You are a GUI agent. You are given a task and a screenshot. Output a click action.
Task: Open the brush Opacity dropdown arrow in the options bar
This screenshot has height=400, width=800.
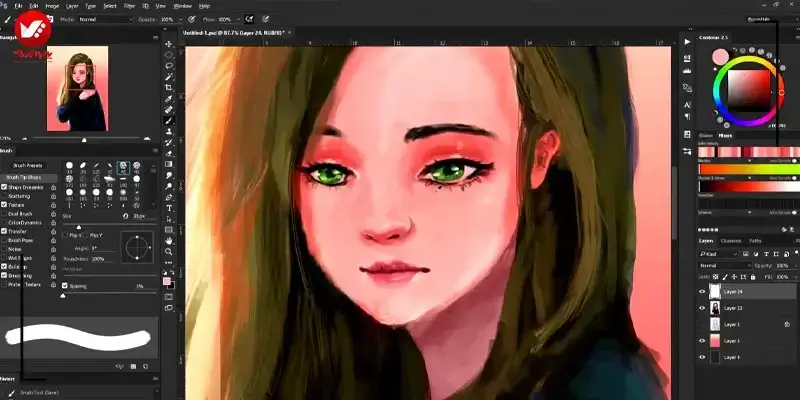pos(179,19)
